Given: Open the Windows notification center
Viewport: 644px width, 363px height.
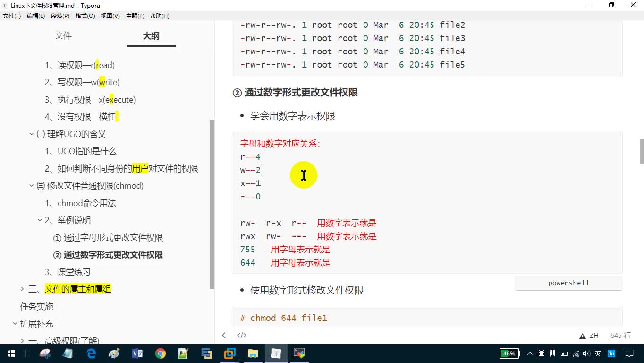Looking at the screenshot, I should pos(629,354).
